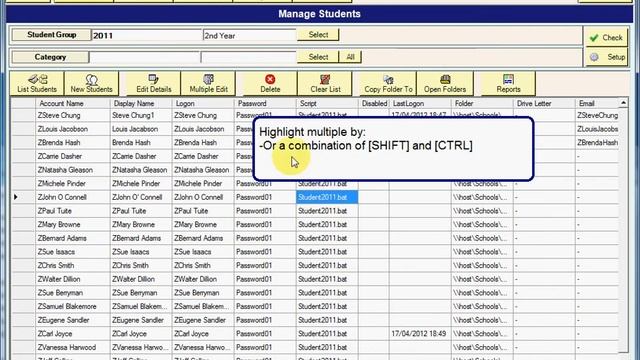Click the Script column header
This screenshot has width=640, height=360.
click(x=327, y=104)
